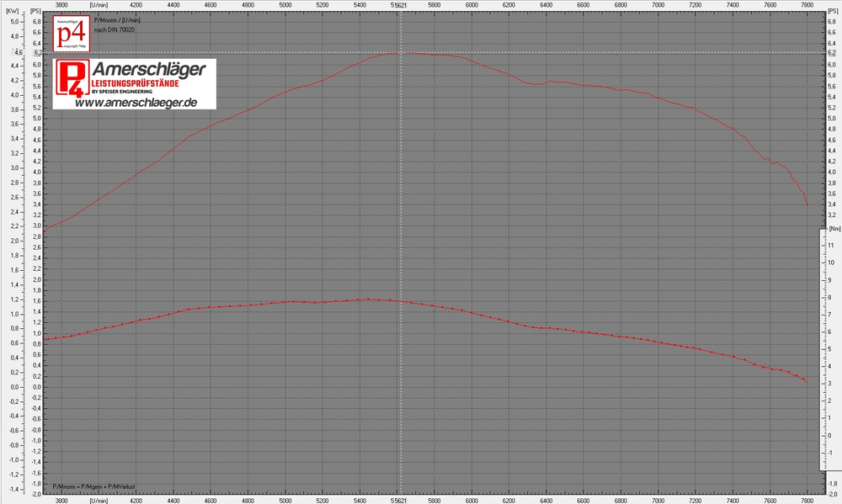Click the small p4 copyright logo
The image size is (842, 504).
[71, 35]
